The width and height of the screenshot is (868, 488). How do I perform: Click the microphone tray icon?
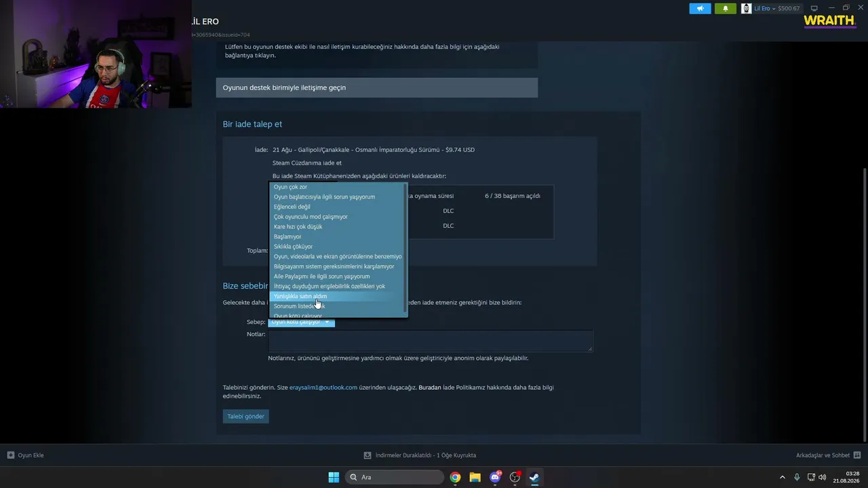797,477
